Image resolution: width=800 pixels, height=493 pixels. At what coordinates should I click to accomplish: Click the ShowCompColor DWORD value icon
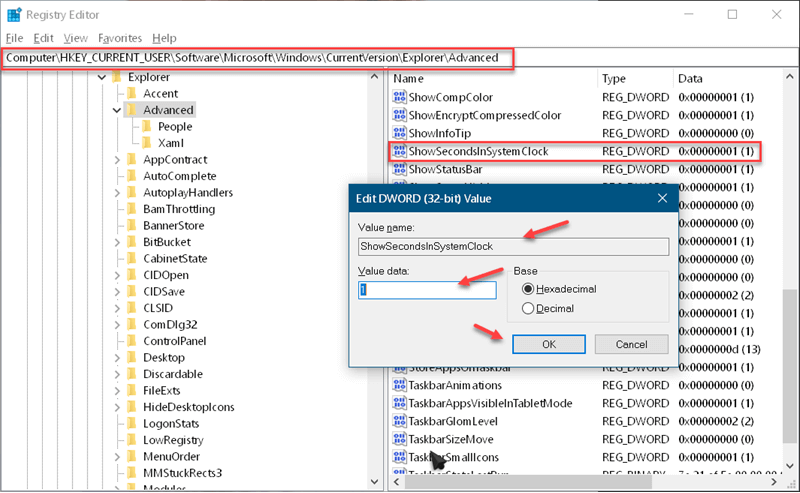[399, 97]
